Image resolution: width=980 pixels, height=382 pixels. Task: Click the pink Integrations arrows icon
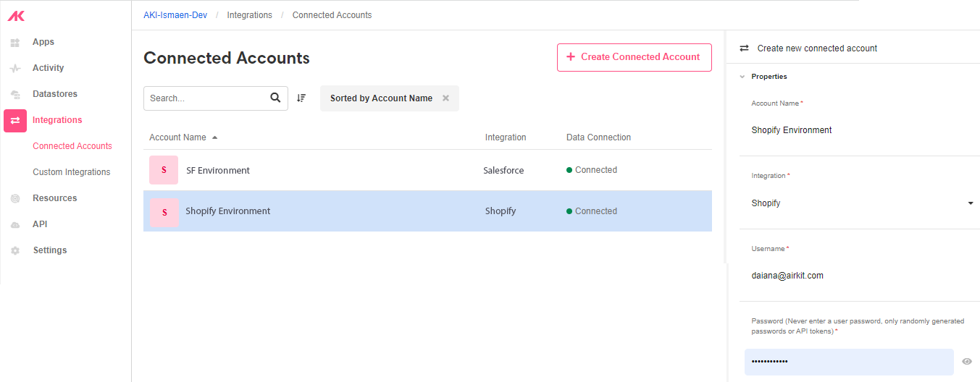[x=15, y=120]
